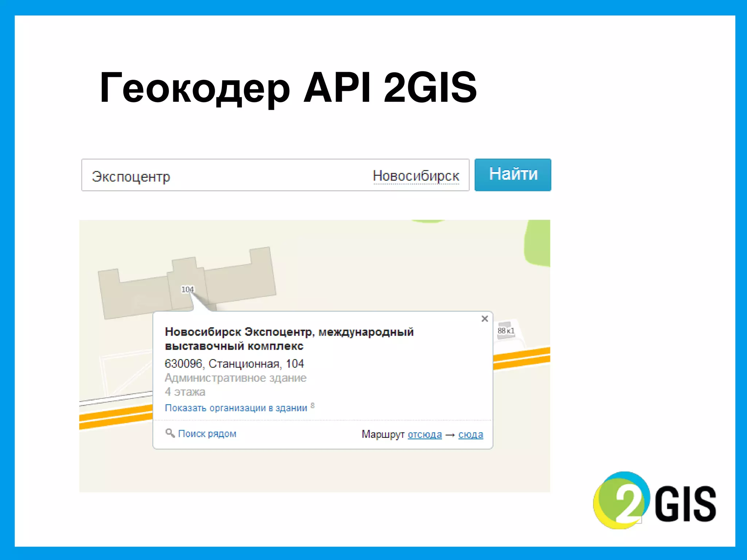747x560 pixels.
Task: Set route start with отсюда link
Action: pyautogui.click(x=425, y=434)
